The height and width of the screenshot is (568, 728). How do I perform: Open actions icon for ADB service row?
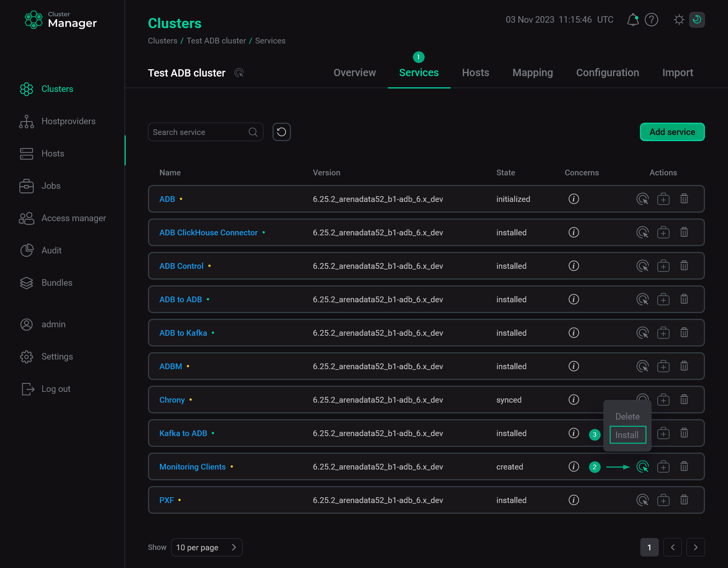pyautogui.click(x=643, y=199)
